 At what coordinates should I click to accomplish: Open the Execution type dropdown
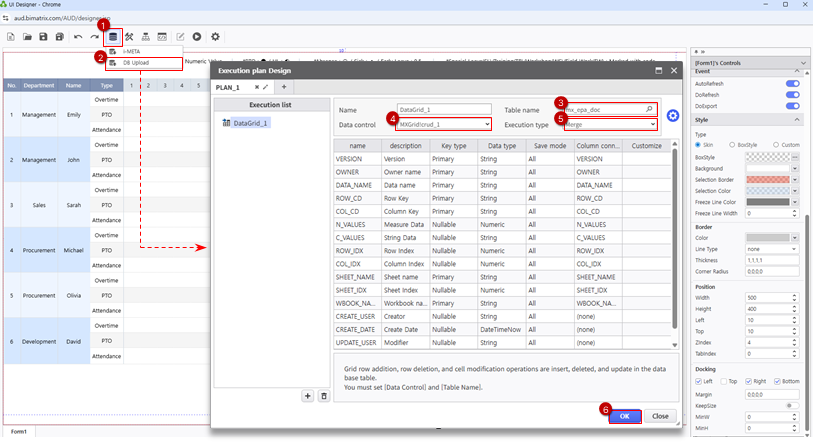tap(610, 124)
